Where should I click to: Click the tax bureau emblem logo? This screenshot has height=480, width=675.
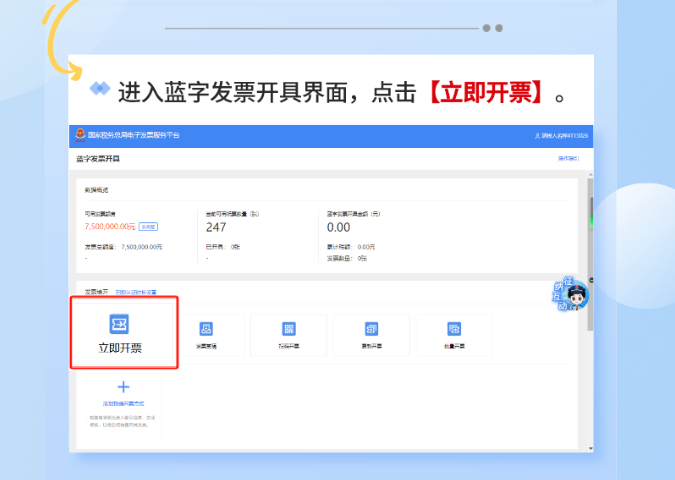coord(80,135)
